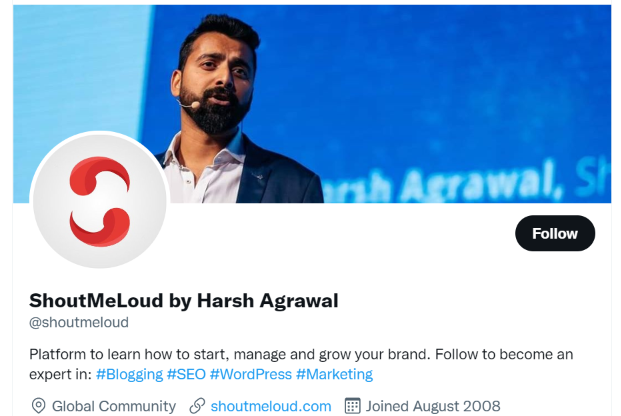This screenshot has height=416, width=621.
Task: Open the #SEO hashtag
Action: (186, 374)
